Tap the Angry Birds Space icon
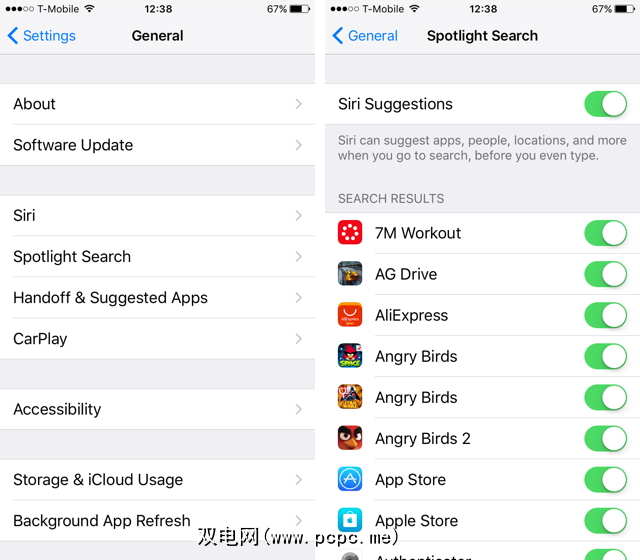Viewport: 640px width, 560px height. point(350,356)
